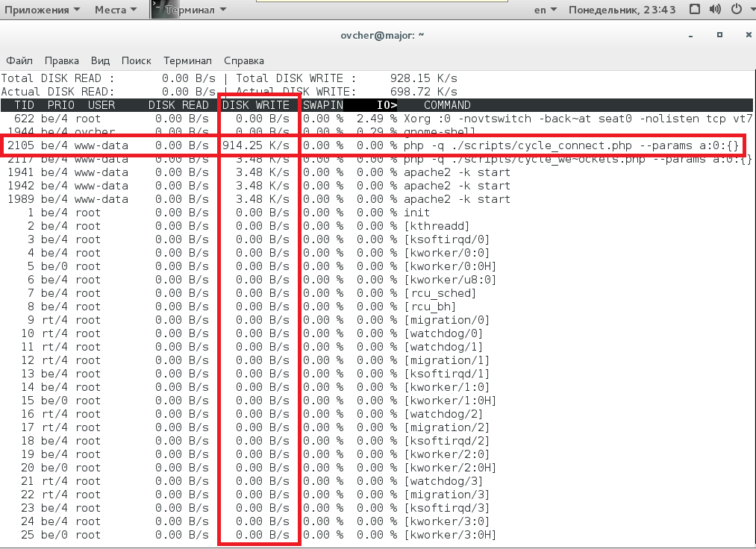This screenshot has width=756, height=549.
Task: Click the [rcu_sched] process entry
Action: 440,294
